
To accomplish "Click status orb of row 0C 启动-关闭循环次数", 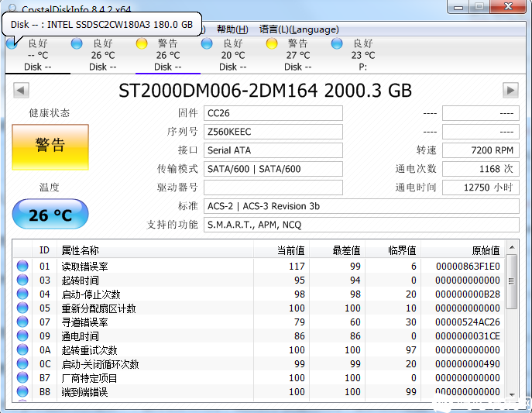I will click(x=22, y=363).
